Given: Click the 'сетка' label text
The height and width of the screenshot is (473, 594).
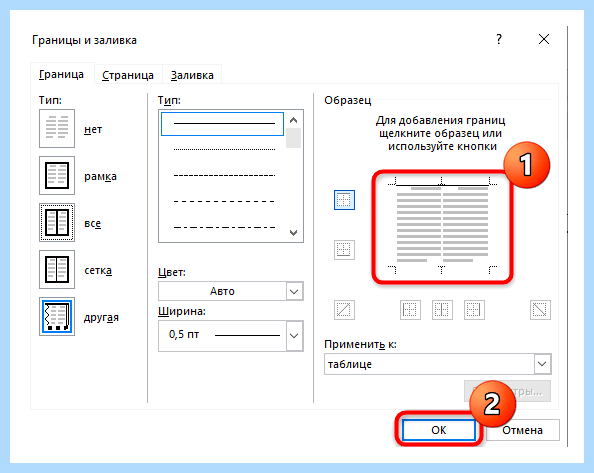Looking at the screenshot, I should coord(98,270).
